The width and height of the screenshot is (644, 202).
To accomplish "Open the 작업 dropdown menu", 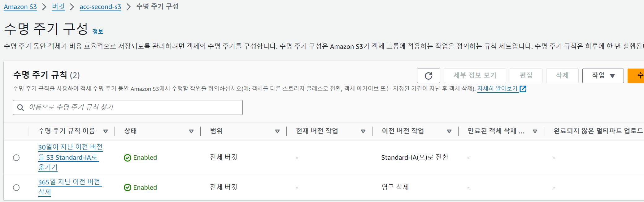I will (x=603, y=76).
